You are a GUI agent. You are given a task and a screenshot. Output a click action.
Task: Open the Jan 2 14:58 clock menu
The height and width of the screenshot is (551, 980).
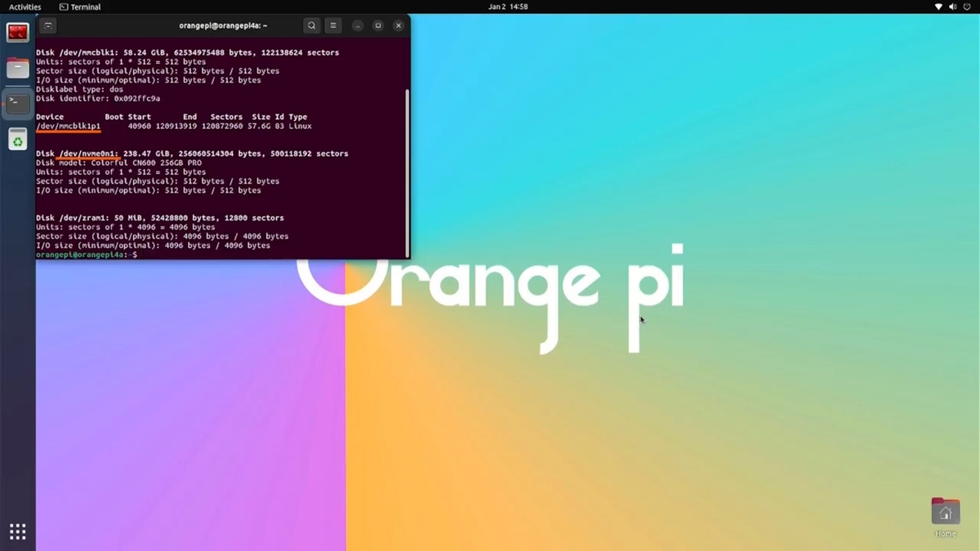508,7
